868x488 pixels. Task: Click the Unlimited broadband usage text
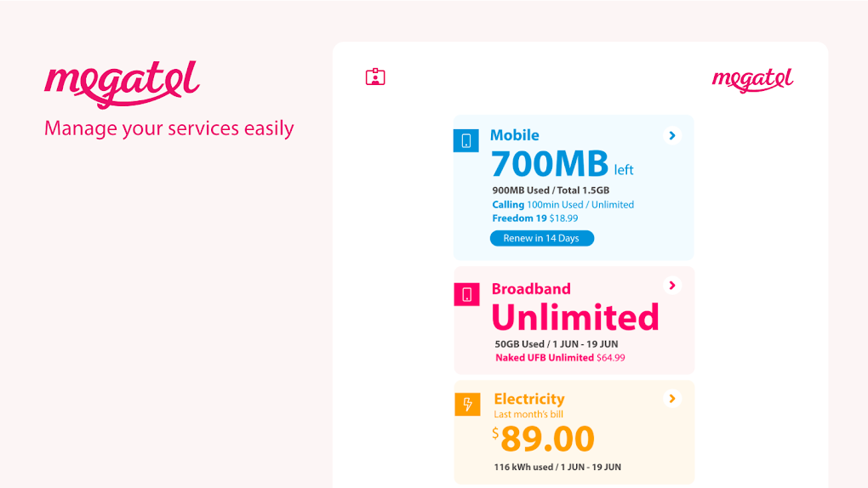coord(575,317)
